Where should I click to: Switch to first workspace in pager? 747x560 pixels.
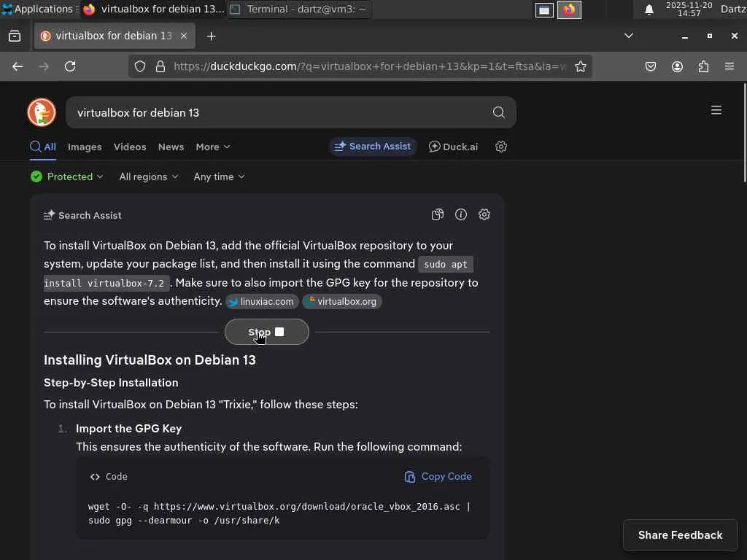[x=544, y=9]
